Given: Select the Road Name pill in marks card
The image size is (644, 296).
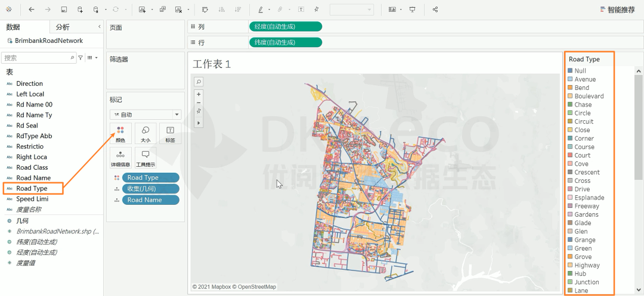Looking at the screenshot, I should coord(150,200).
